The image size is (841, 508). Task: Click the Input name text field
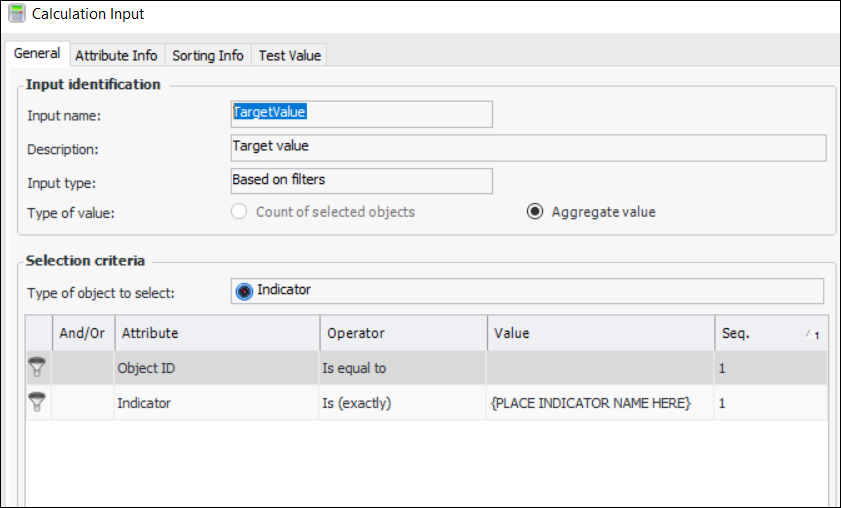coord(362,113)
